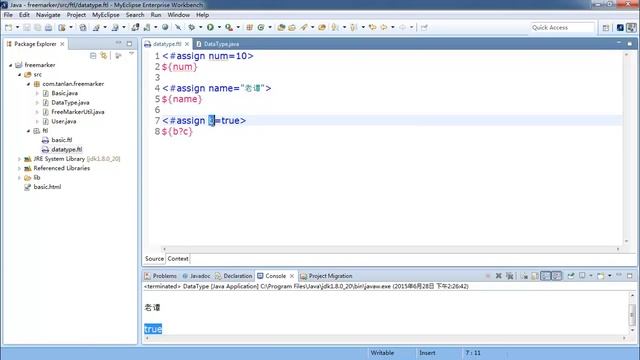Expand the Referenced Libraries node
Screen dimensions: 640x360
coord(19,168)
